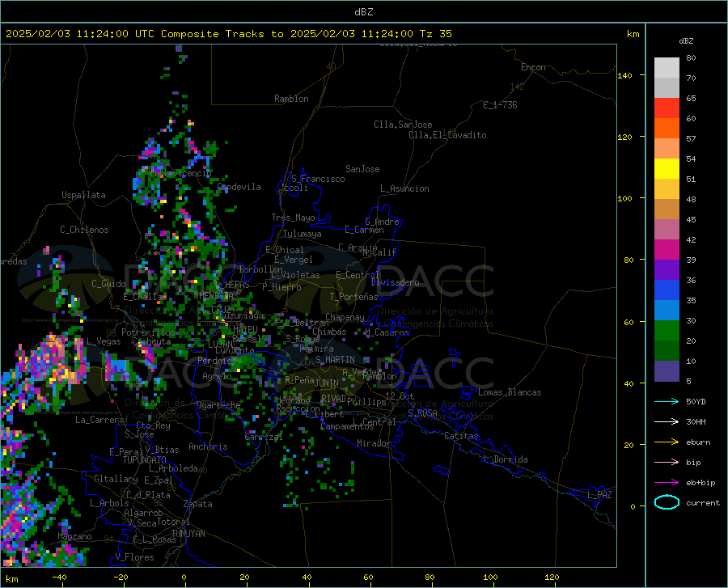Click the 'La_Carrera' map label
This screenshot has height=588, width=728.
99,420
